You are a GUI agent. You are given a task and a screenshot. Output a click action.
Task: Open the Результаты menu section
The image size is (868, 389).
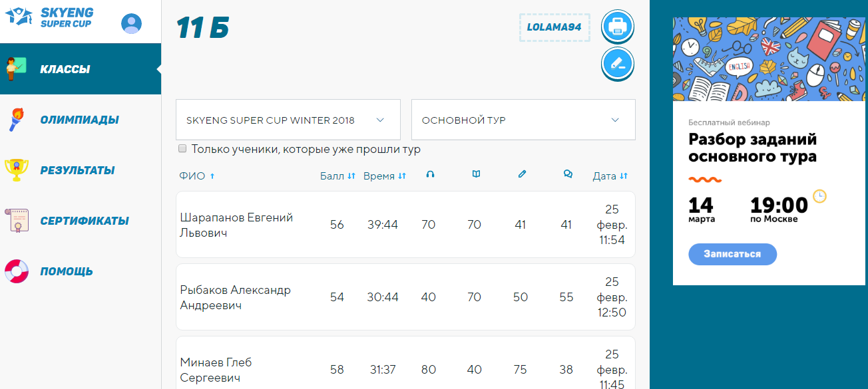click(81, 170)
